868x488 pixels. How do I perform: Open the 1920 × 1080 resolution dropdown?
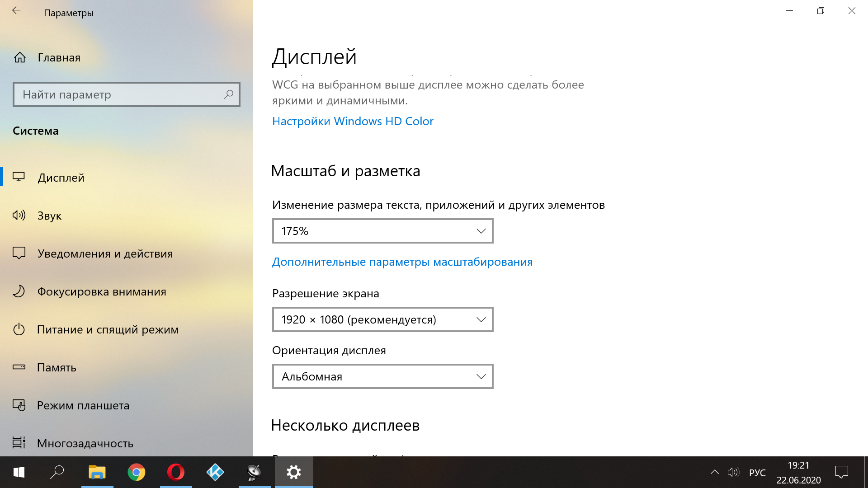pos(382,319)
